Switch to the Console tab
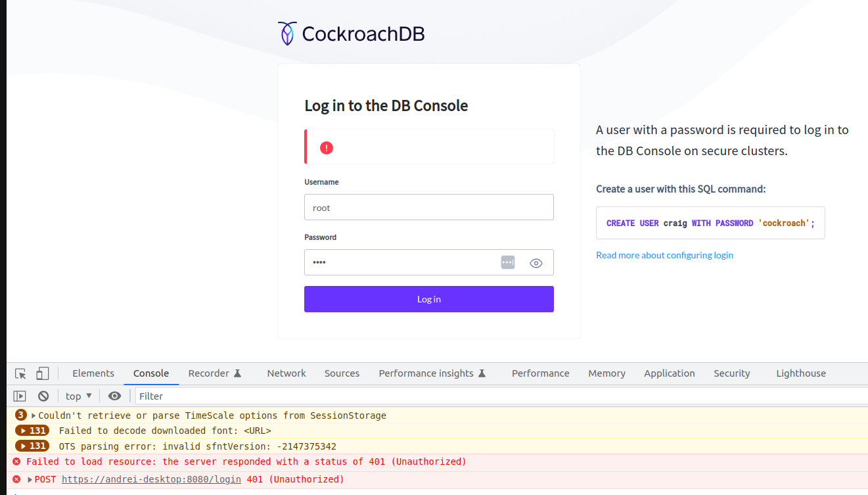Screen dimensions: 868x495 click(x=151, y=373)
